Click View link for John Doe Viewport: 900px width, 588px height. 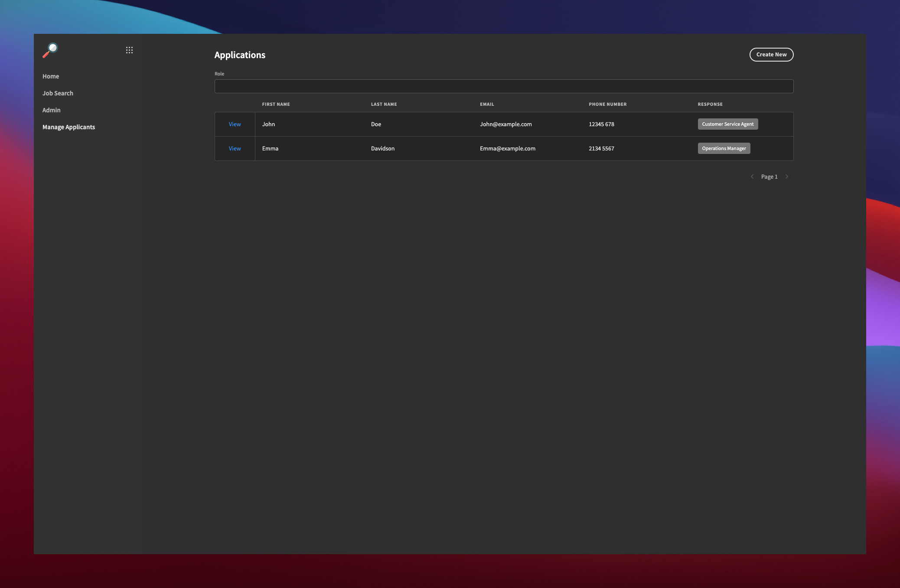(x=235, y=124)
